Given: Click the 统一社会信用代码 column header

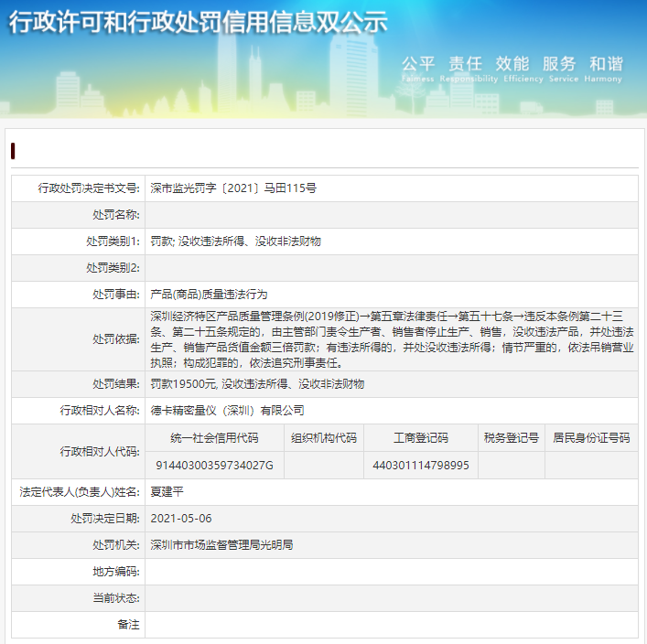Looking at the screenshot, I should tap(215, 438).
